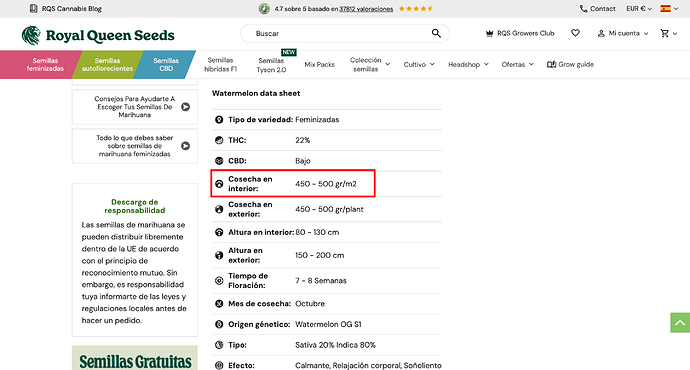690x370 pixels.
Task: Click the magnifying glass search icon
Action: (436, 33)
